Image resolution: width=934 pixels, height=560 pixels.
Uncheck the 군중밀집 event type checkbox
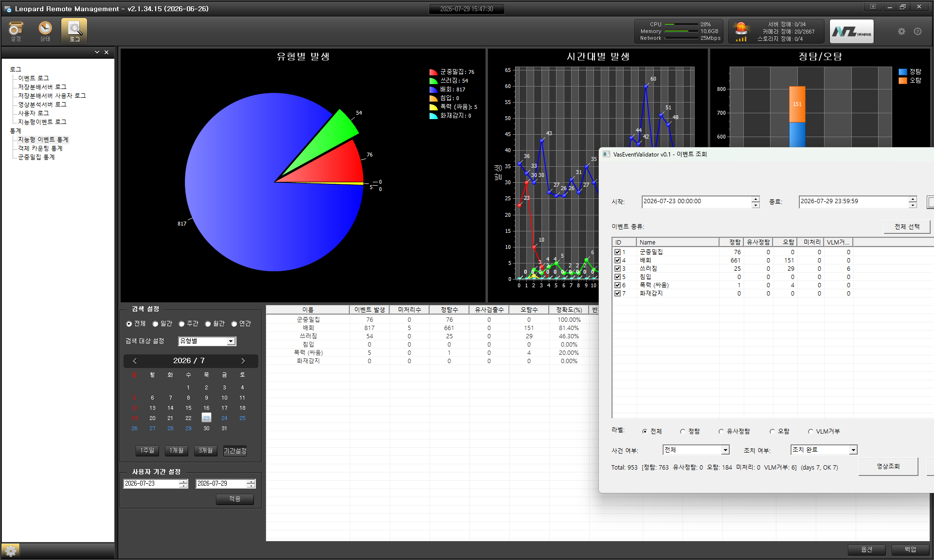(x=617, y=252)
